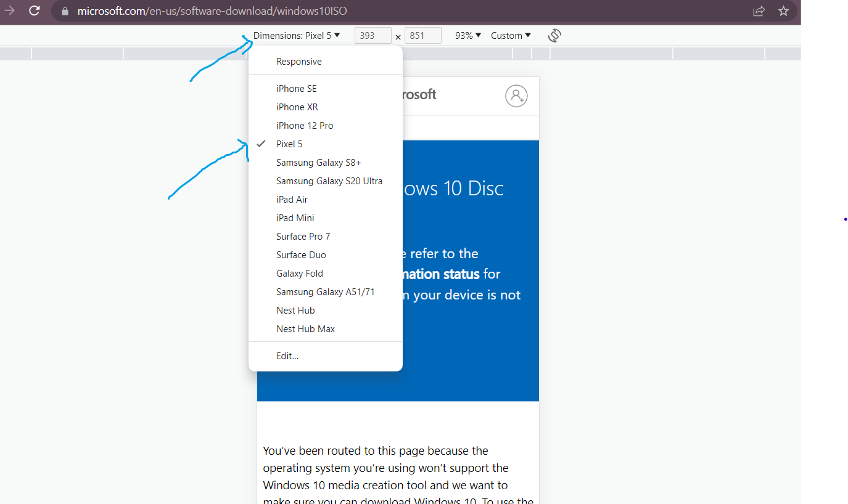Choose iPhone XR device

pos(326,107)
